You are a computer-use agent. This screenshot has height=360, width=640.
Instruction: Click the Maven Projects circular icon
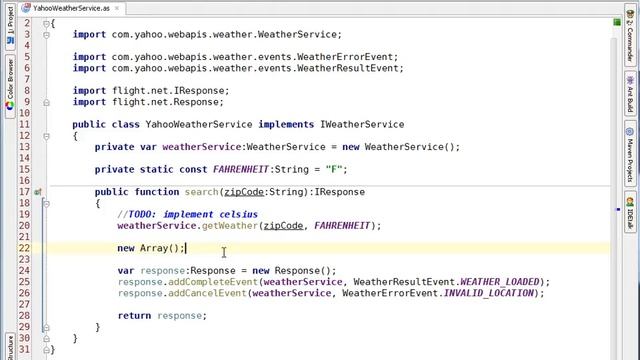(630, 131)
